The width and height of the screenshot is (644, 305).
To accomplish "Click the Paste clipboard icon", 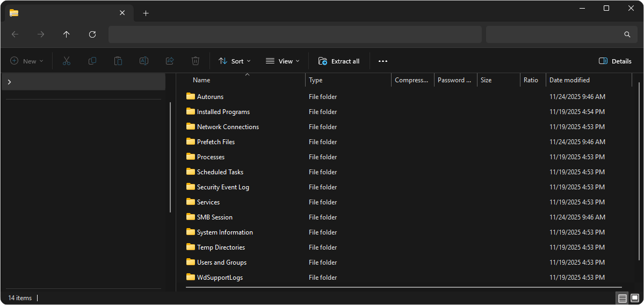I will click(118, 61).
